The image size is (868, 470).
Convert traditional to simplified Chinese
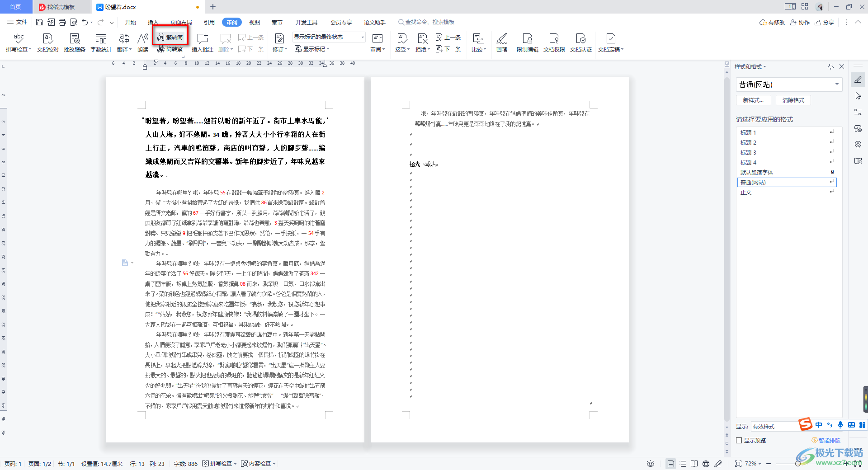pyautogui.click(x=170, y=37)
